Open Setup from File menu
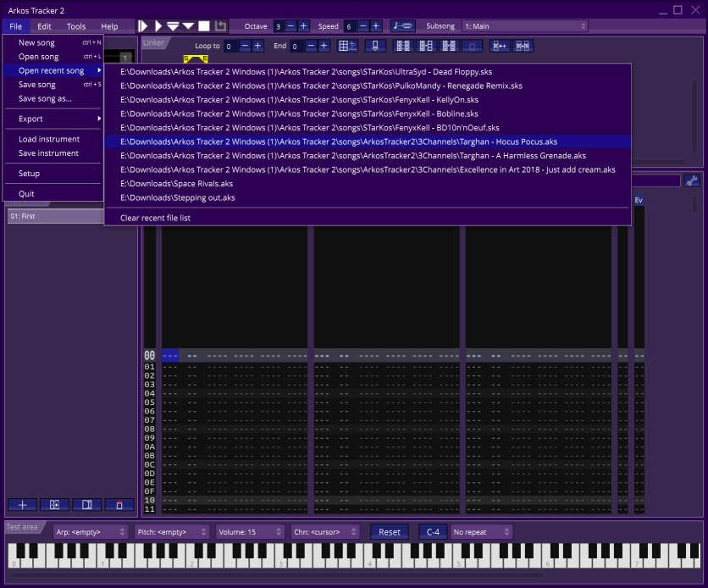 53,174
